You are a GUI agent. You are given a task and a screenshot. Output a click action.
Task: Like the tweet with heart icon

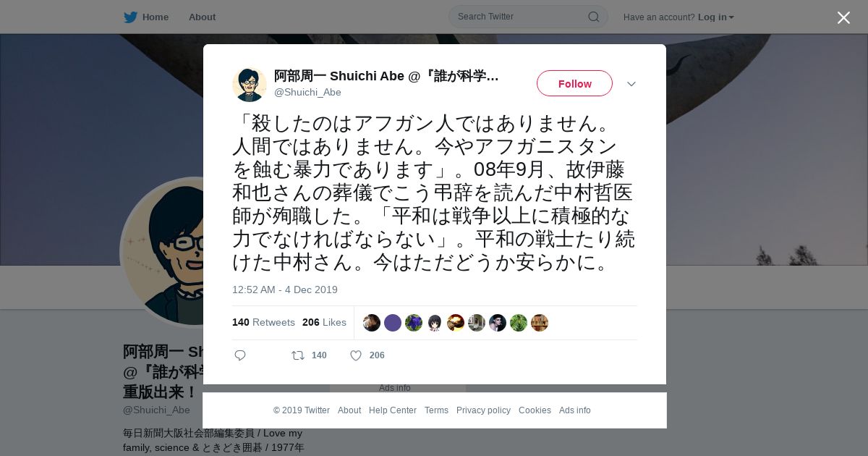[x=356, y=355]
